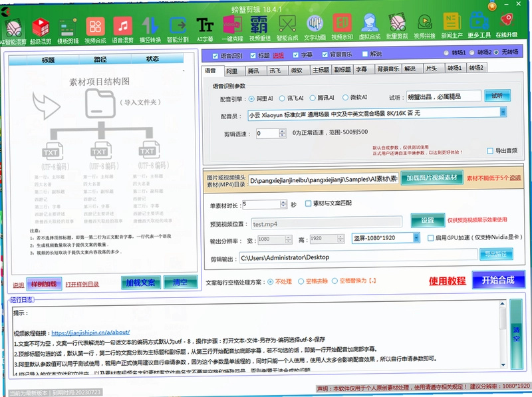Image resolution: width=532 pixels, height=397 pixels.
Task: Open the 使用教程 link
Action: (447, 281)
